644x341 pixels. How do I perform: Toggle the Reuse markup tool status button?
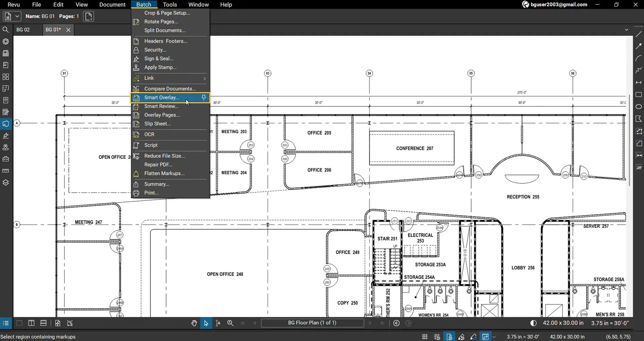pos(474,337)
